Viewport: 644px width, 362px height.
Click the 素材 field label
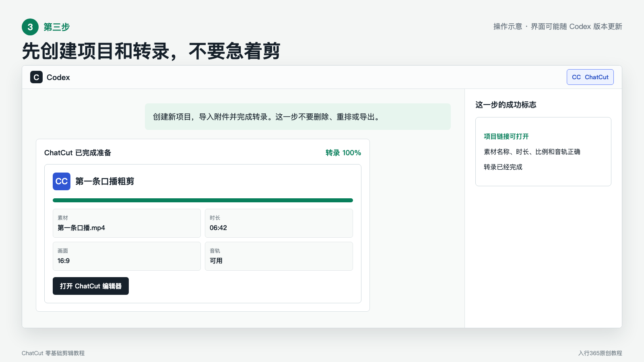pyautogui.click(x=63, y=218)
